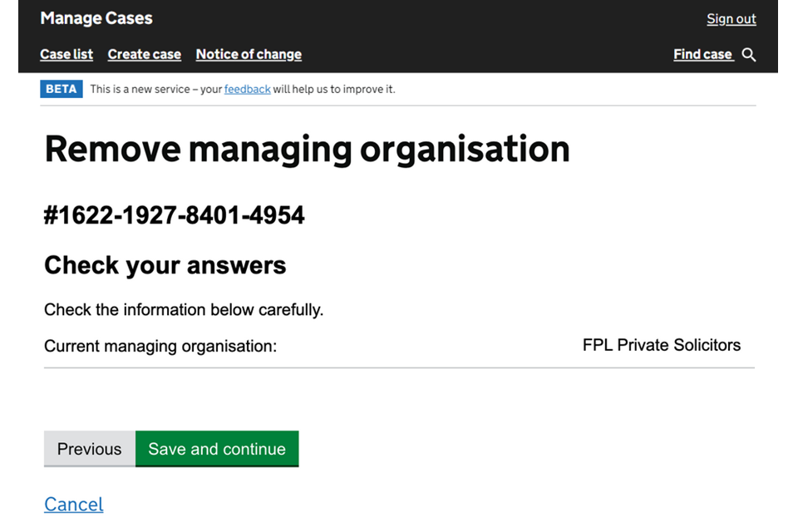Open the feedback link in the banner
This screenshot has width=798, height=532.
click(x=247, y=89)
